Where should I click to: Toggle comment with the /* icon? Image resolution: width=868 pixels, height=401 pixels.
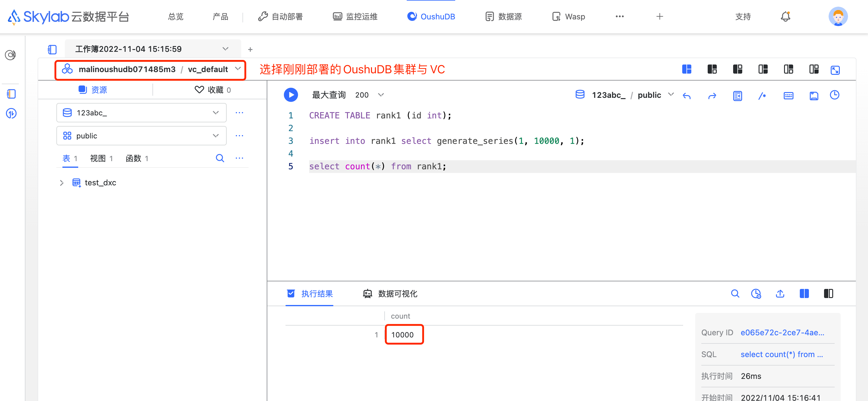point(762,96)
